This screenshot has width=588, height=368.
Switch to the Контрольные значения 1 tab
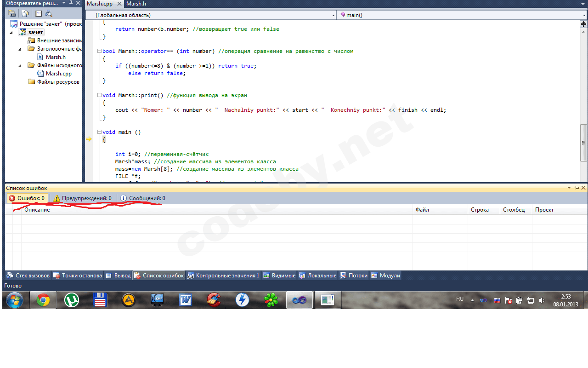[x=223, y=276]
